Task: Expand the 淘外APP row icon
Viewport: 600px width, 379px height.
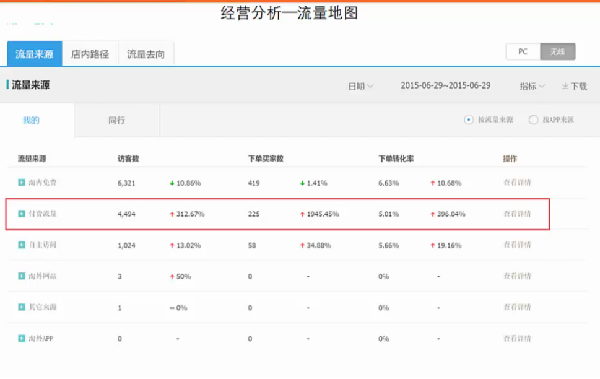Action: [x=22, y=338]
